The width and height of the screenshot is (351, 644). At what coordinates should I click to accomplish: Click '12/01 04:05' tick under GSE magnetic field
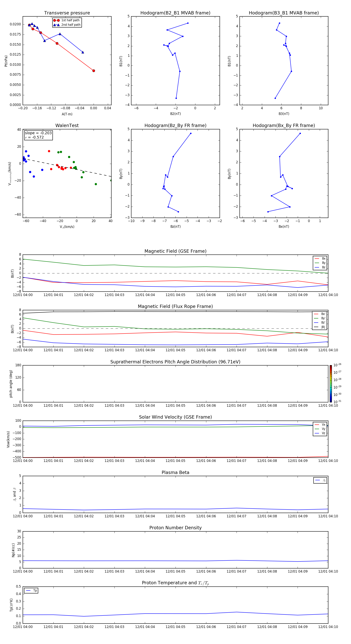point(175,295)
